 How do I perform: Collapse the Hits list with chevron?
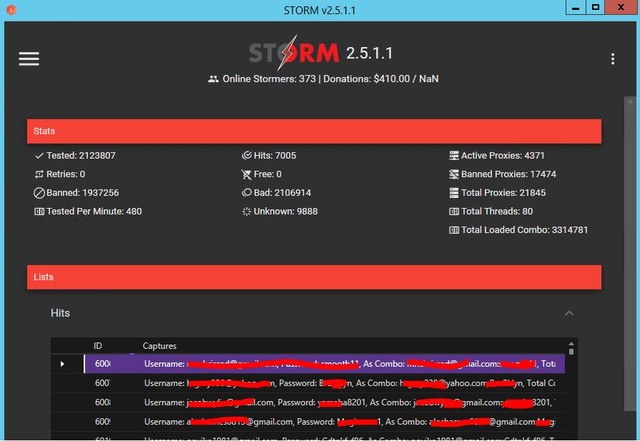click(569, 313)
